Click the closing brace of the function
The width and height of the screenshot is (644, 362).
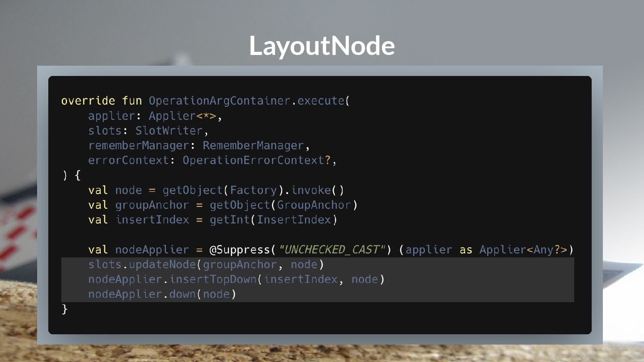tap(64, 309)
